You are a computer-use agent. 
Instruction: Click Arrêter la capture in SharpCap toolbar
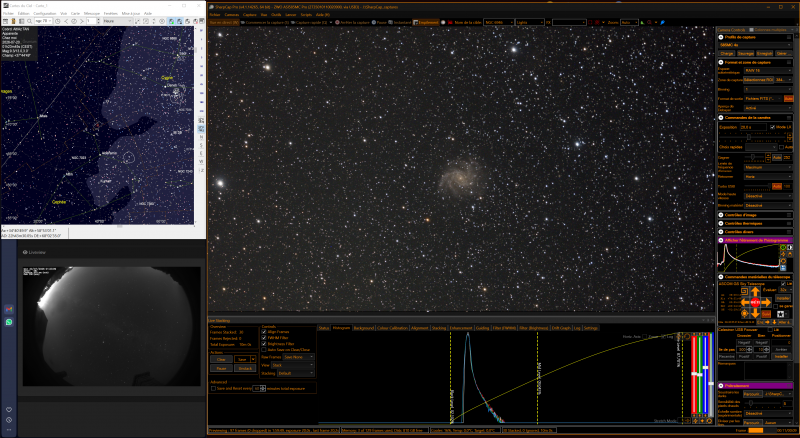pos(352,22)
